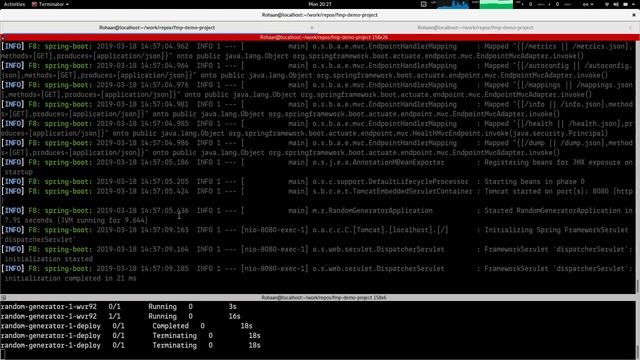The width and height of the screenshot is (640, 360).
Task: Click the 'initialization completed in 21 ms' line
Action: coord(70,278)
